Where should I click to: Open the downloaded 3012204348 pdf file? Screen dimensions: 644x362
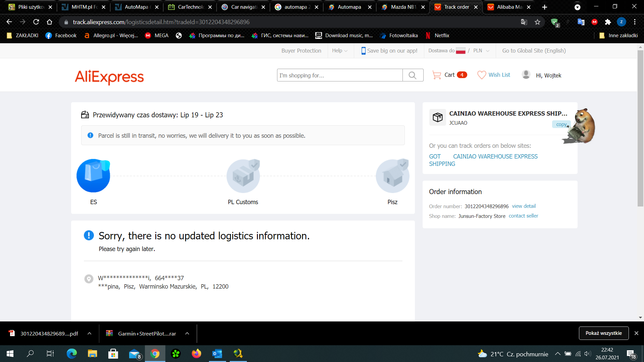click(44, 334)
